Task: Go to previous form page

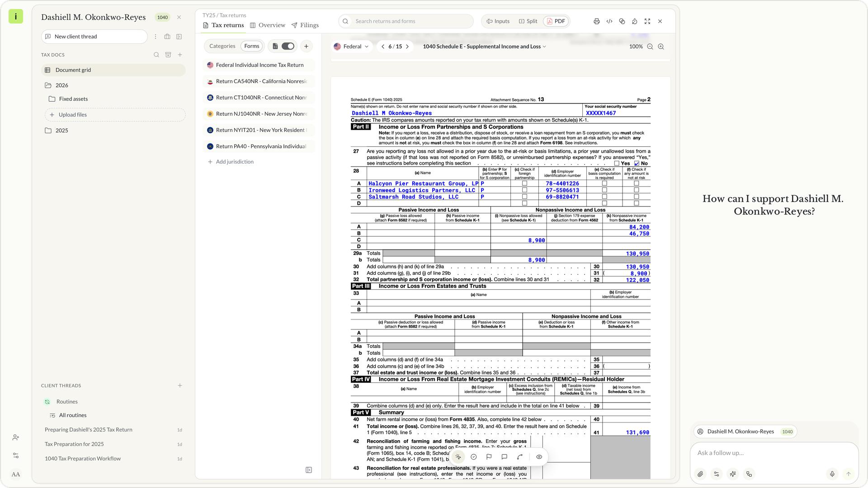Action: [x=383, y=47]
